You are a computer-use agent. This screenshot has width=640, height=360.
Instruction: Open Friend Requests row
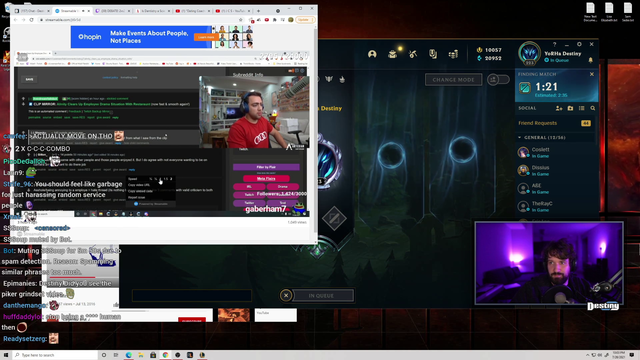(555, 123)
